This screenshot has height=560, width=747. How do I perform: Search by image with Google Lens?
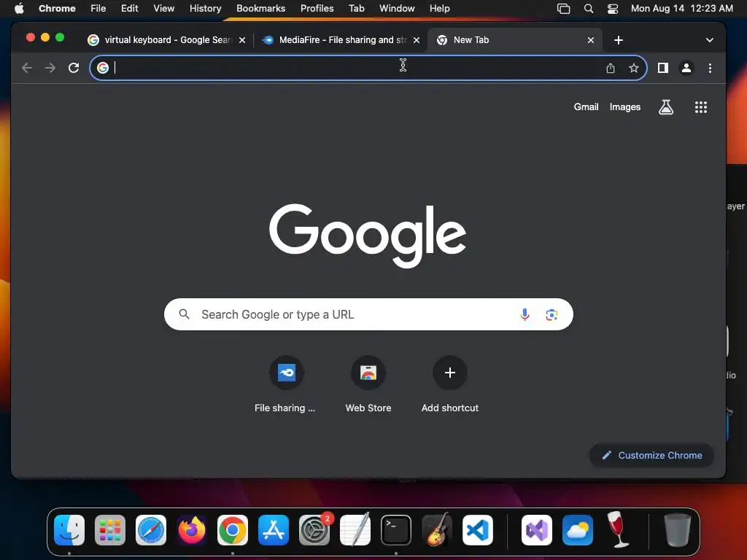point(551,314)
